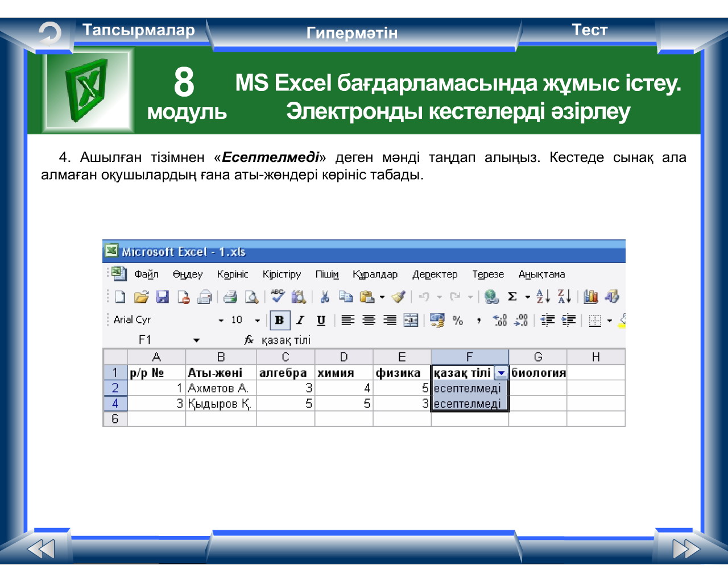Image resolution: width=728 pixels, height=582 pixels.
Task: Open the Пішім menu
Action: coord(327,275)
